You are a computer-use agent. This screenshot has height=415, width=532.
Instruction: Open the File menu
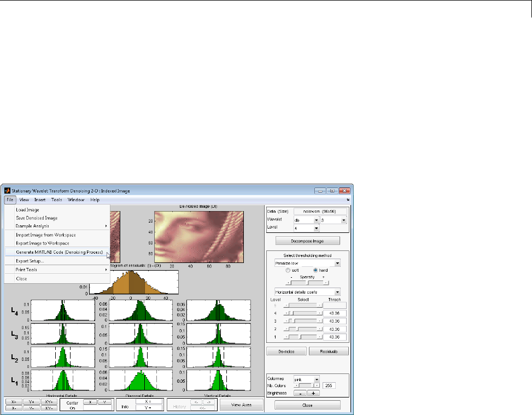(10, 200)
